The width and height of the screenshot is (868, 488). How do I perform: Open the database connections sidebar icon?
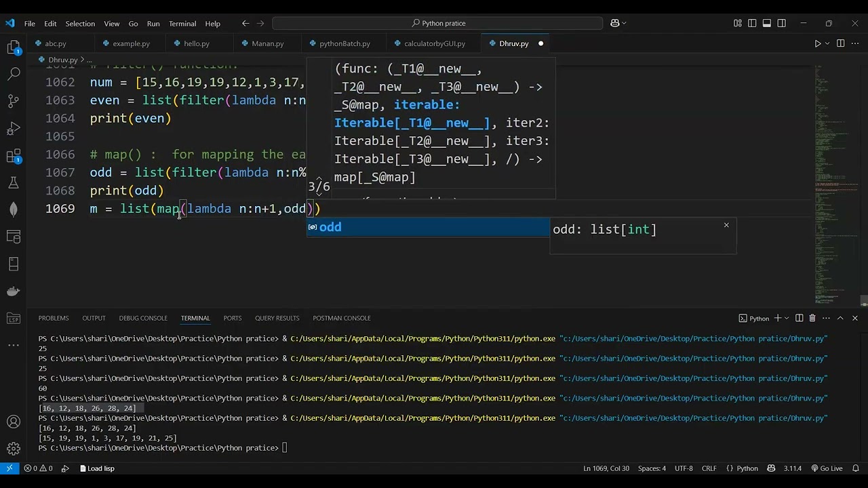14,237
